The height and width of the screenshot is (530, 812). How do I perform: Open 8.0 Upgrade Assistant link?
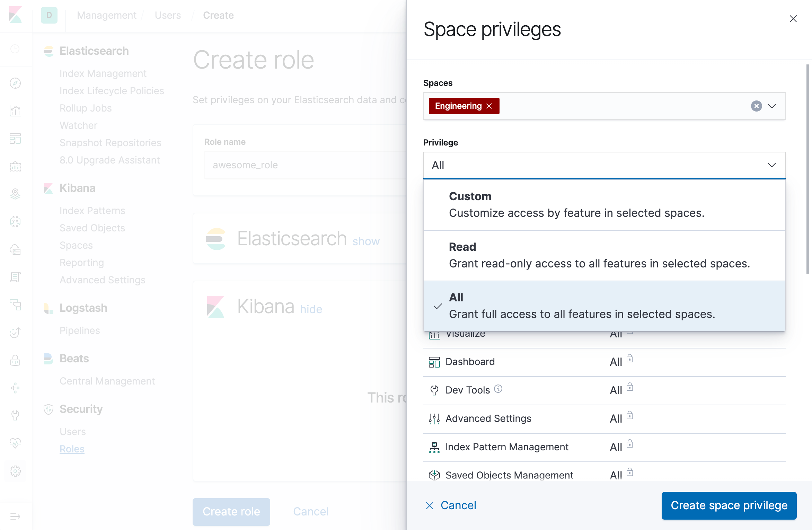pos(109,160)
